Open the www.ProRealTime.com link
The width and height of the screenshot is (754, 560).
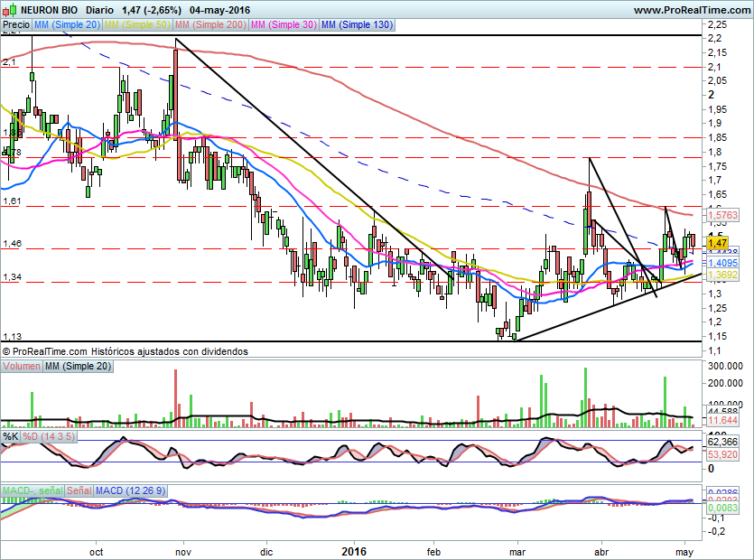(x=692, y=10)
